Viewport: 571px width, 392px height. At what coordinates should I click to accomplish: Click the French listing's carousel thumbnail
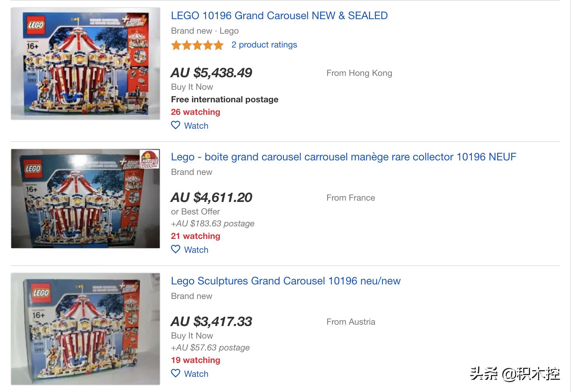[85, 199]
